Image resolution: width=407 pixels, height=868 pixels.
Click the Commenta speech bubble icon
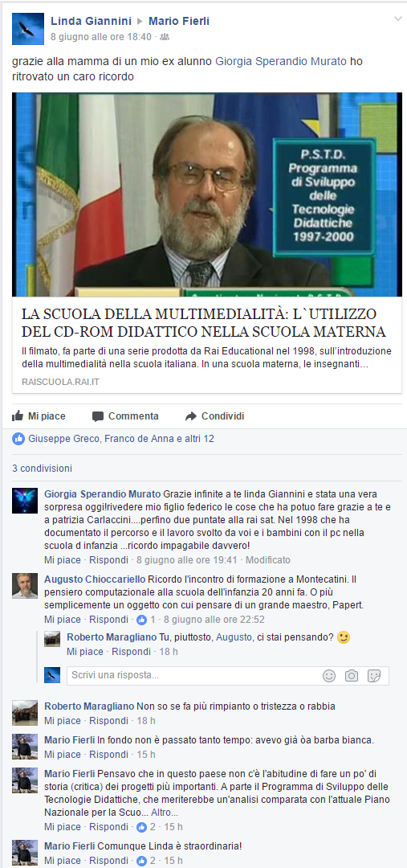click(x=98, y=416)
